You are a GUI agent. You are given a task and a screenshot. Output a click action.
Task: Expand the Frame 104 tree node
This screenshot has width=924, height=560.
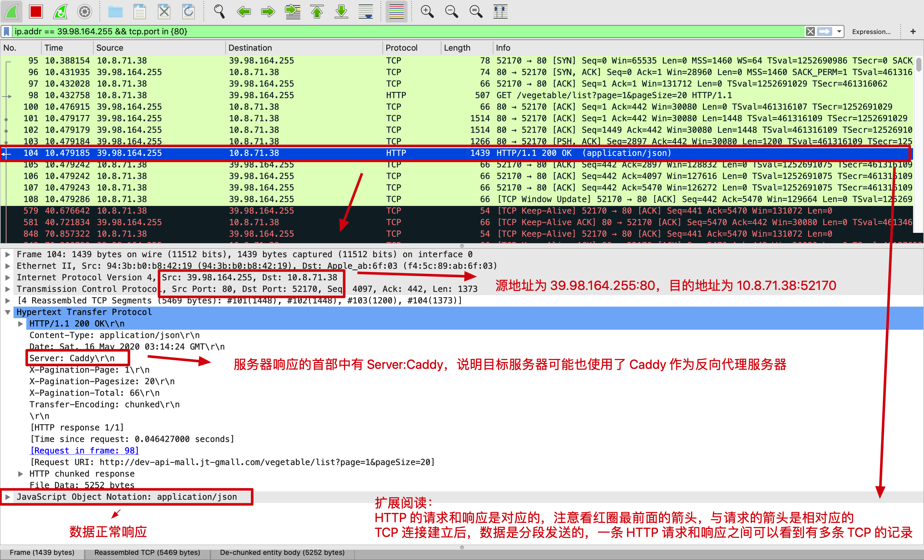7,255
